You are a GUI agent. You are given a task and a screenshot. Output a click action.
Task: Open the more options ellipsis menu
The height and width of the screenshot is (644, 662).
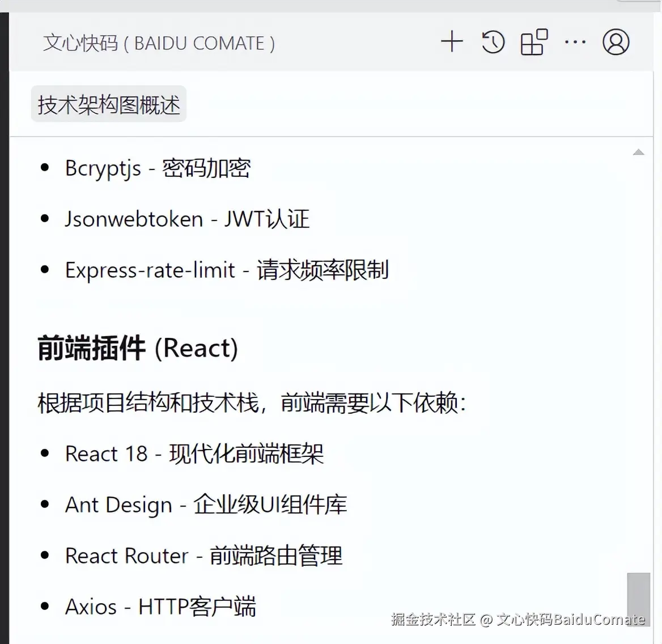pyautogui.click(x=575, y=42)
